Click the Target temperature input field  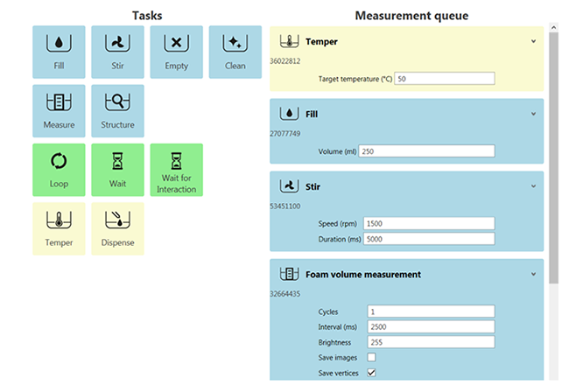tap(445, 79)
